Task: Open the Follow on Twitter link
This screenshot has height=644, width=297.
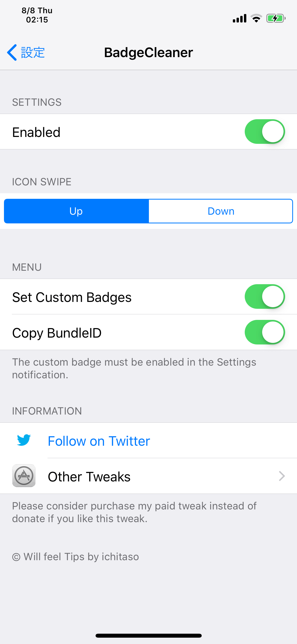Action: coord(99,441)
